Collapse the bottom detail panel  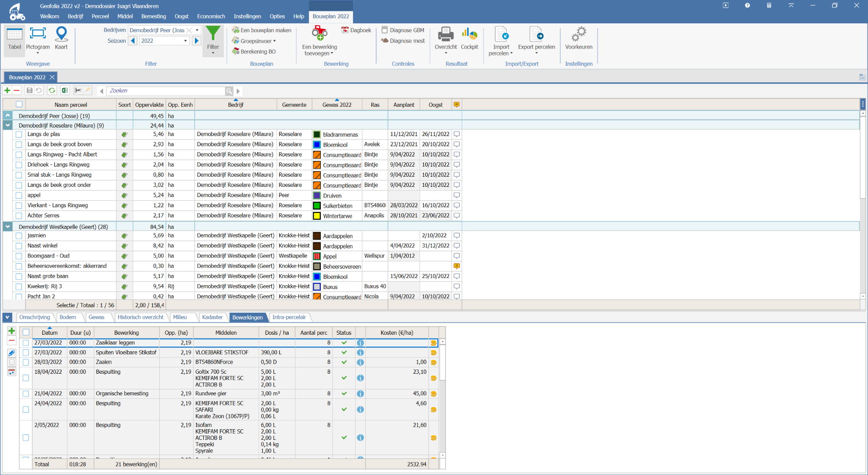[8, 317]
